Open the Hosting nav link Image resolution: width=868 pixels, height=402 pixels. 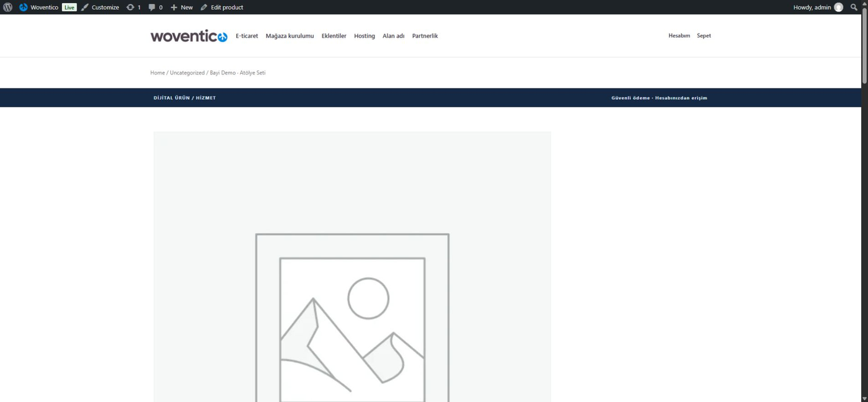tap(365, 36)
